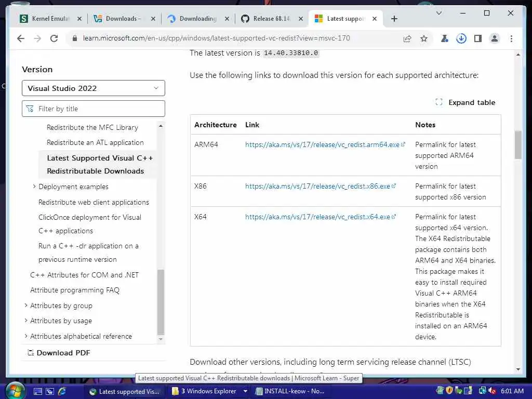
Task: Open the Visual Studio 2022 version dropdown
Action: (94, 88)
